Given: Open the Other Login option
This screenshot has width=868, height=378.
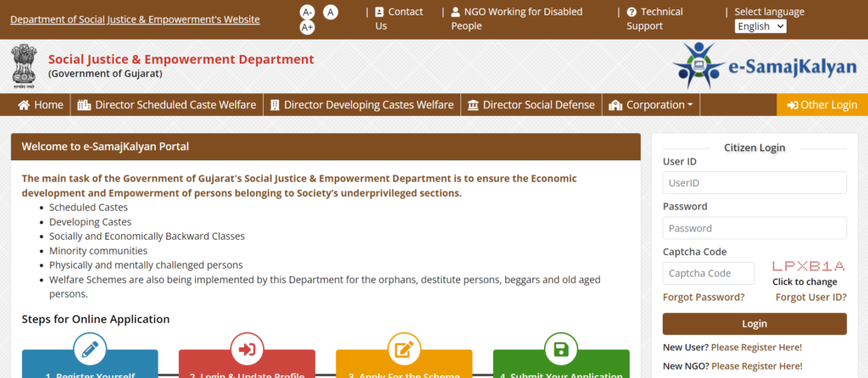Looking at the screenshot, I should [x=822, y=105].
